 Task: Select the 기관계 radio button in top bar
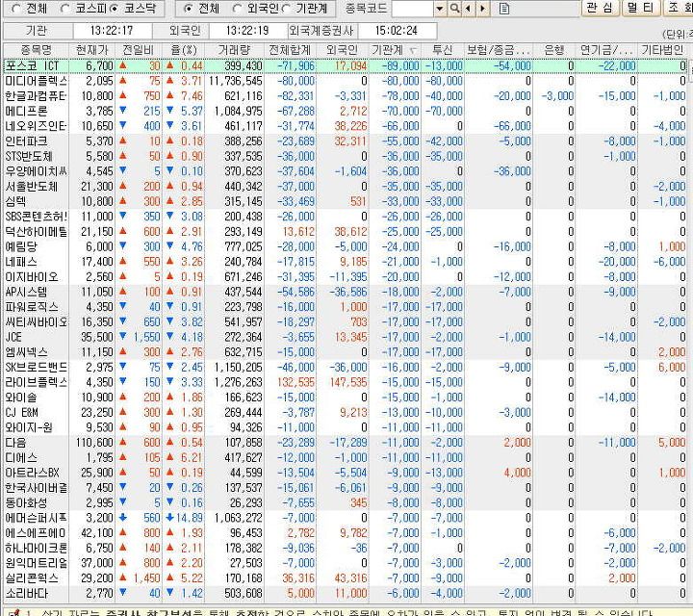[x=286, y=9]
